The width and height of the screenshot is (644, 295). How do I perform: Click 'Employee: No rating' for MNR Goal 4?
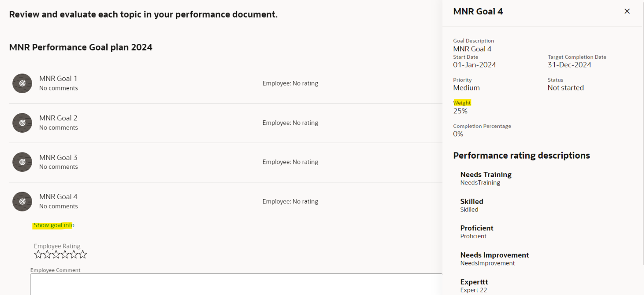click(x=290, y=201)
